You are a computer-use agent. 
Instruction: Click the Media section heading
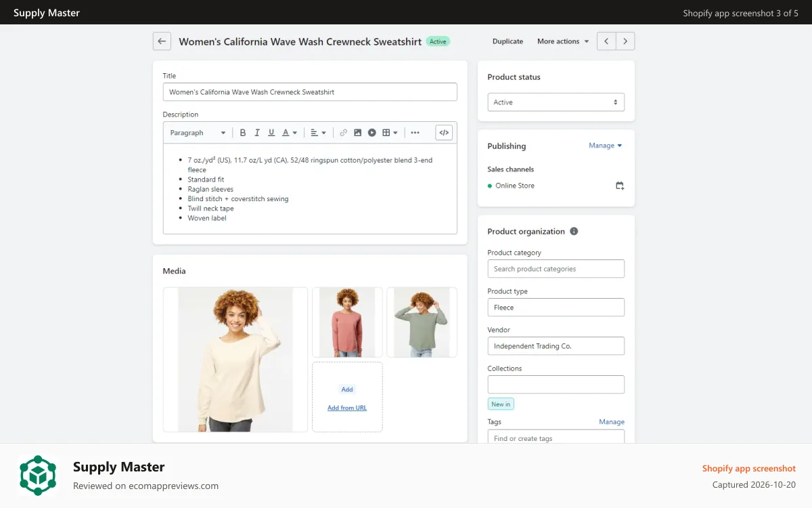click(x=174, y=271)
